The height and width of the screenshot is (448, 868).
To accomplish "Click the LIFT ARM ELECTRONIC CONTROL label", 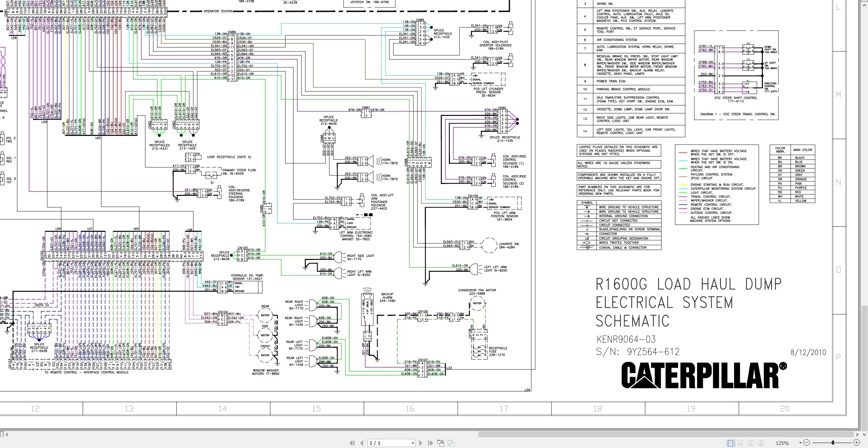I will click(356, 236).
